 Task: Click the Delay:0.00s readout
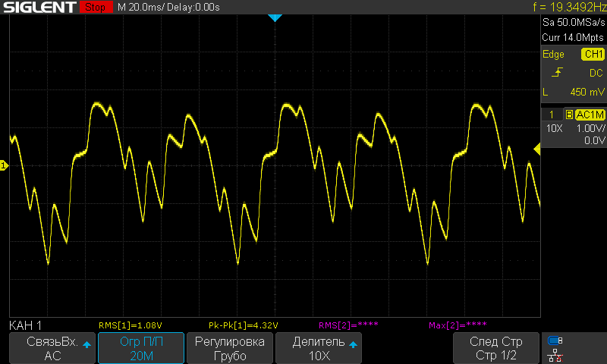click(193, 7)
